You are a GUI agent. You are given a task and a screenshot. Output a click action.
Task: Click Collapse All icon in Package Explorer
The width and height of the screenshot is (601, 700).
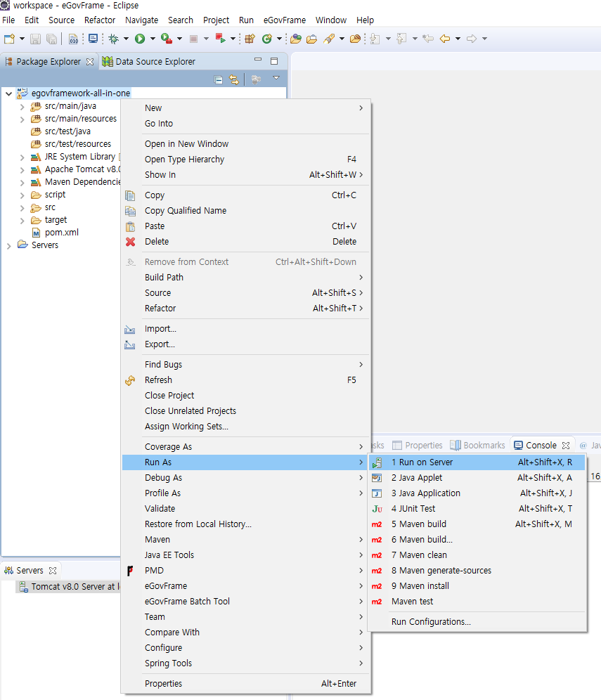219,79
